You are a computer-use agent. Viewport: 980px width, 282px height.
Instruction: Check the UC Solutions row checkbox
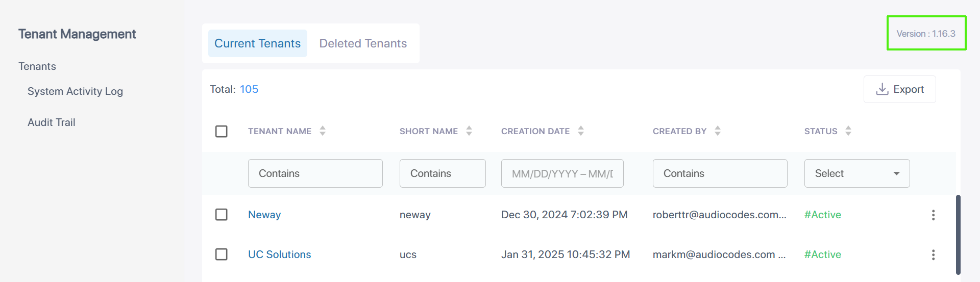[222, 254]
